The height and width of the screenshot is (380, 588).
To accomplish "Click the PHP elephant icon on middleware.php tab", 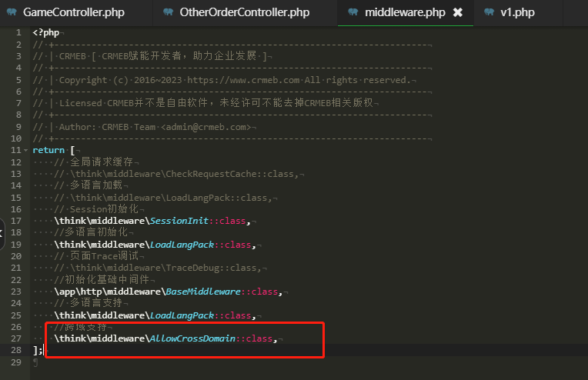I will click(x=353, y=12).
